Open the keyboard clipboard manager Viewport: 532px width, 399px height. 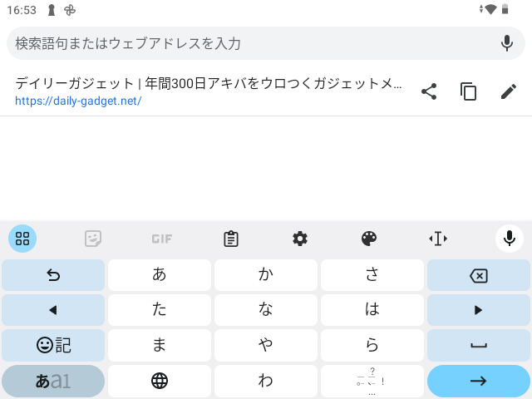231,239
